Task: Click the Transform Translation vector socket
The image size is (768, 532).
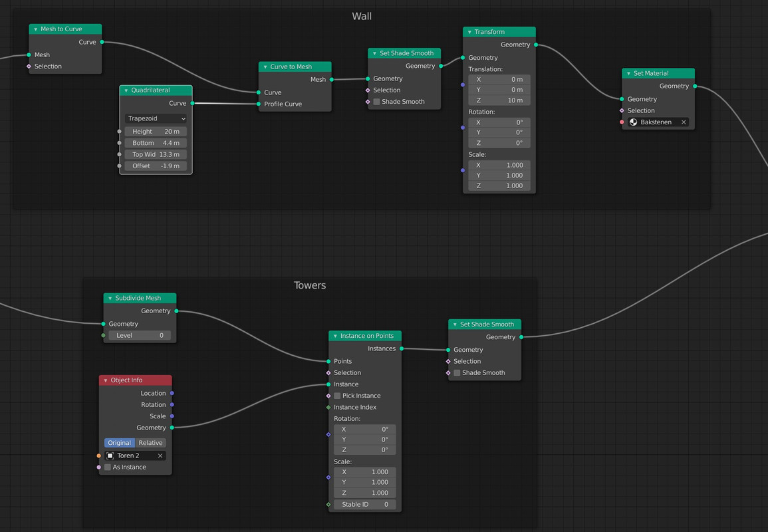Action: (x=463, y=84)
